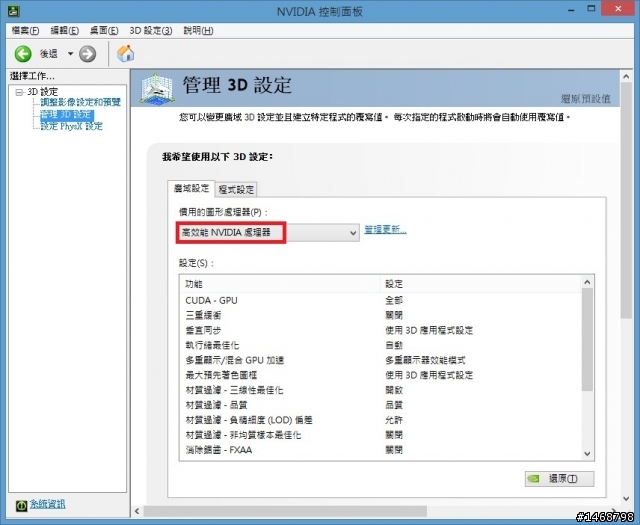Select the 垂直同步 row
The height and width of the screenshot is (525, 640).
(x=380, y=330)
